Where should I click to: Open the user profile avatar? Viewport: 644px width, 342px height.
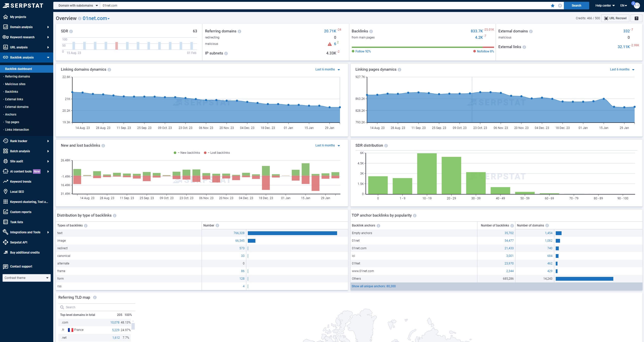coord(637,6)
